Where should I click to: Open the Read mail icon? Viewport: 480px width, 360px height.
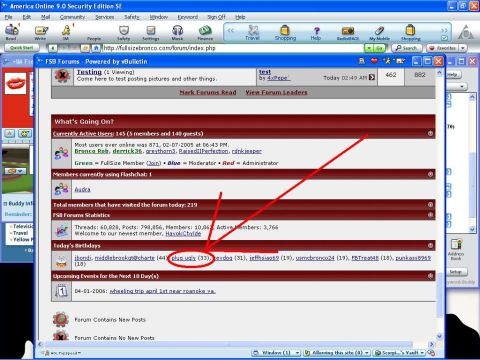point(11,31)
